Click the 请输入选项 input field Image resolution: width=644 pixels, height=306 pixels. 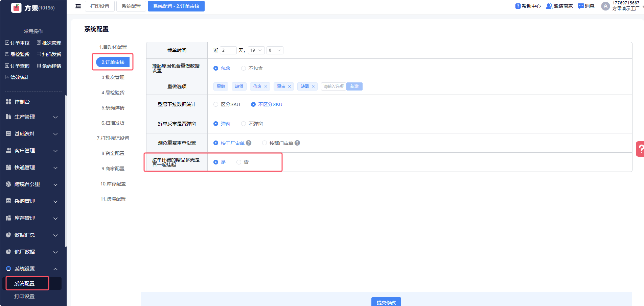[x=333, y=86]
